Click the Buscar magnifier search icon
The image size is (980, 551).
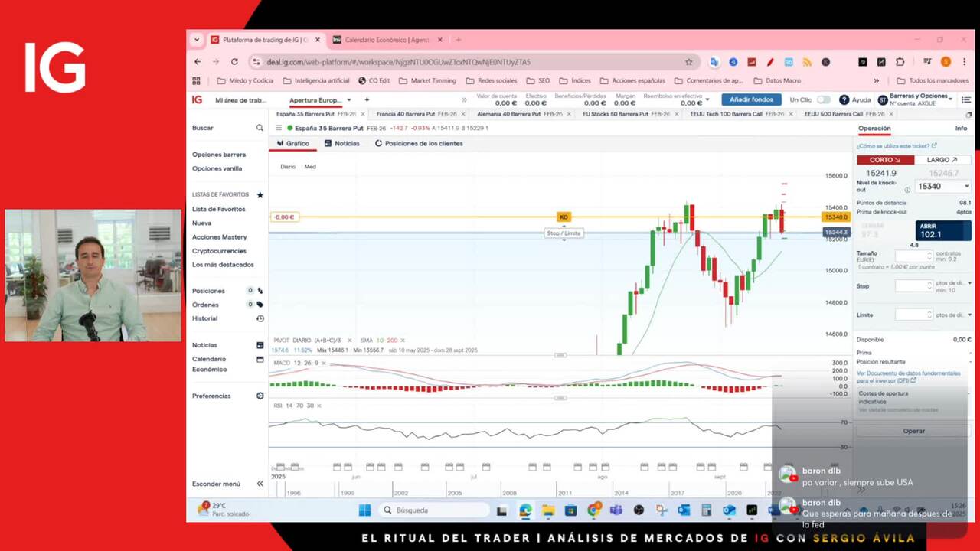[x=260, y=128]
